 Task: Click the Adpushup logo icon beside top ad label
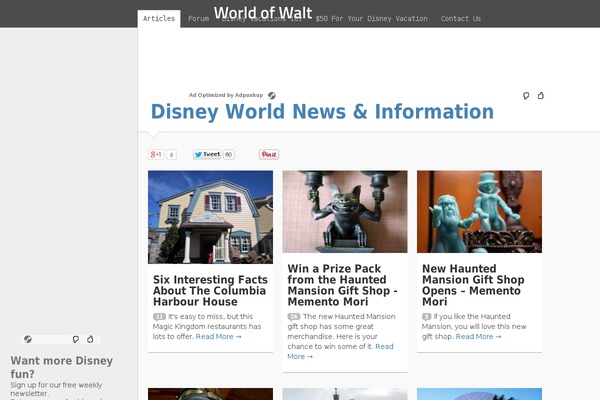pos(272,95)
